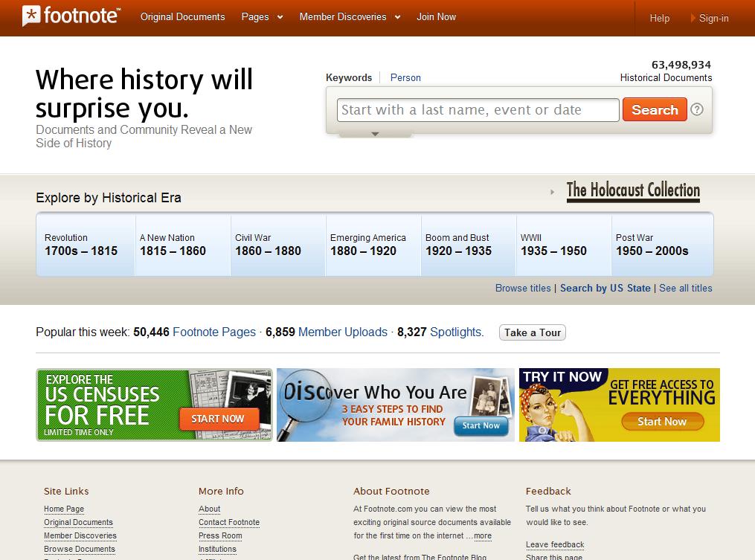Open Original Documents menu item
This screenshot has height=560, width=755.
point(182,17)
